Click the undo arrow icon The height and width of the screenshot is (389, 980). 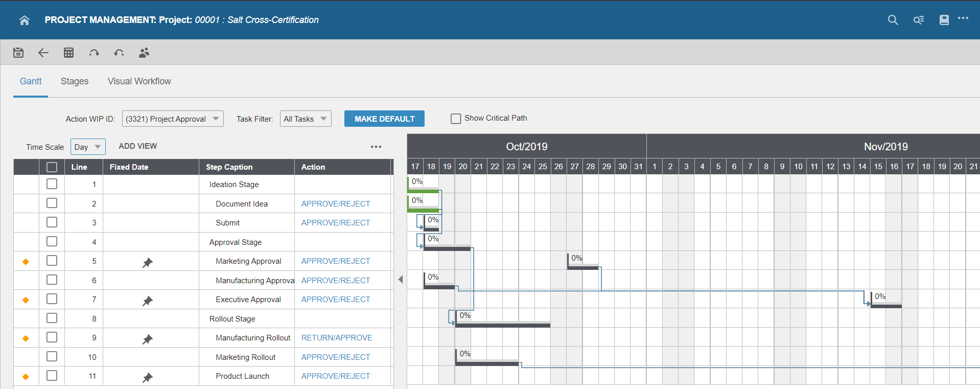click(119, 53)
